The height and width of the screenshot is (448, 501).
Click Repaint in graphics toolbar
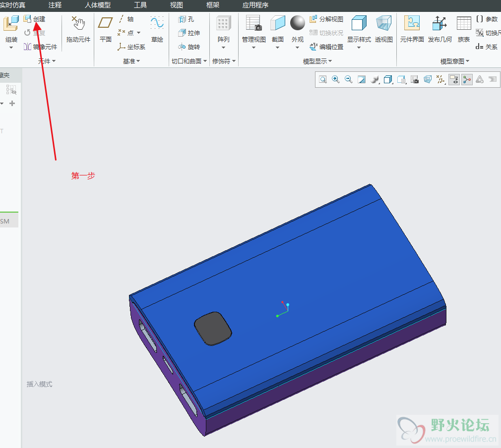[x=362, y=79]
